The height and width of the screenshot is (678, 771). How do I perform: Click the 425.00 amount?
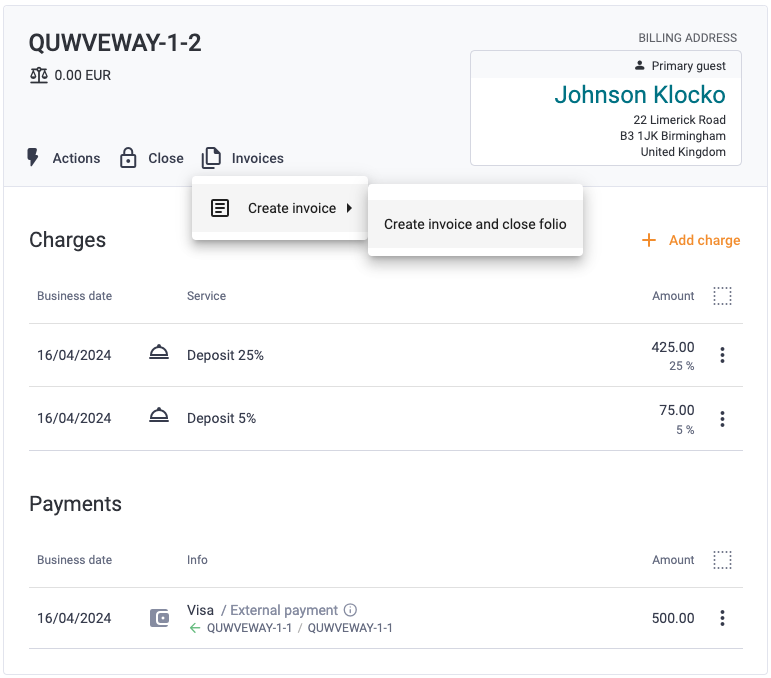pos(673,347)
